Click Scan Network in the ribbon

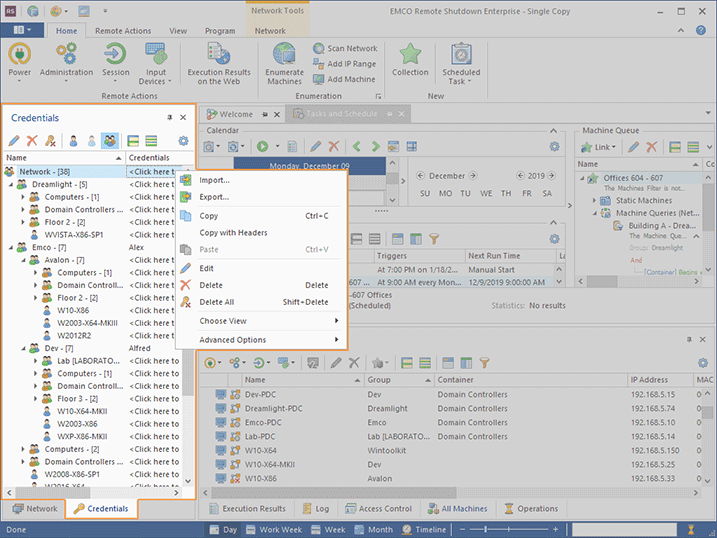pyautogui.click(x=344, y=48)
